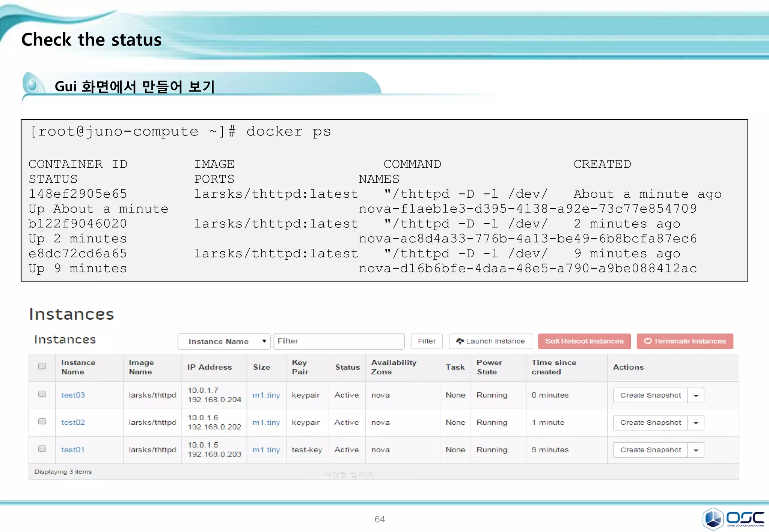The image size is (769, 532).
Task: Click m1.tiny size link for test03
Action: [x=266, y=395]
